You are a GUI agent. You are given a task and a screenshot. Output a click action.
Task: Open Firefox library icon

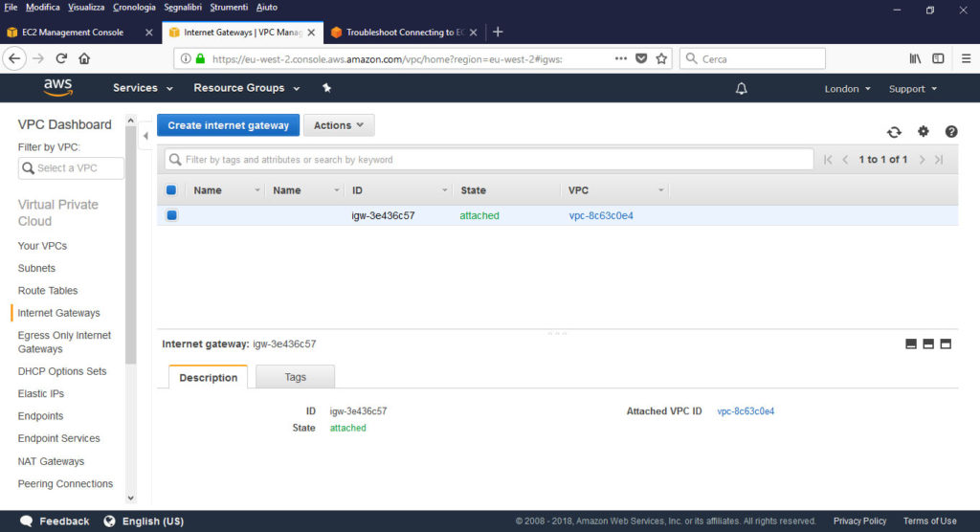point(915,58)
